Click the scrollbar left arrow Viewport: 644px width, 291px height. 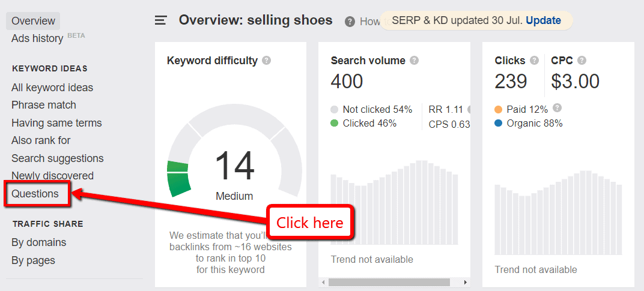tap(324, 282)
